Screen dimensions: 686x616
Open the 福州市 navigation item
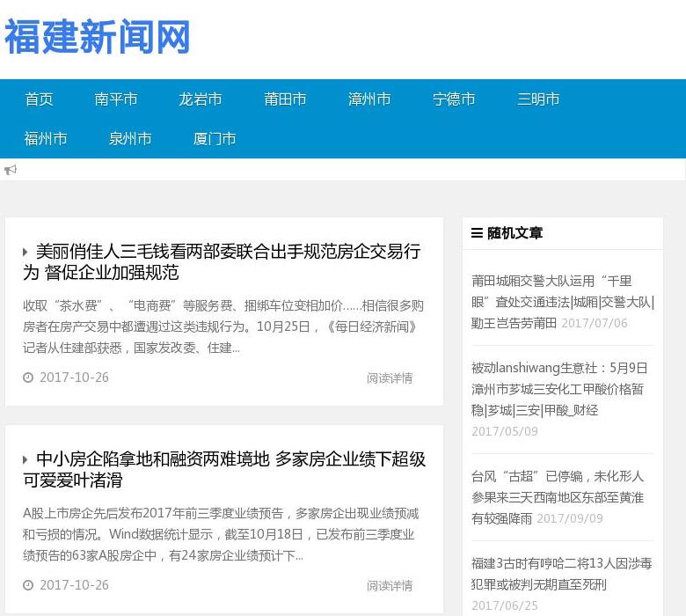[46, 139]
